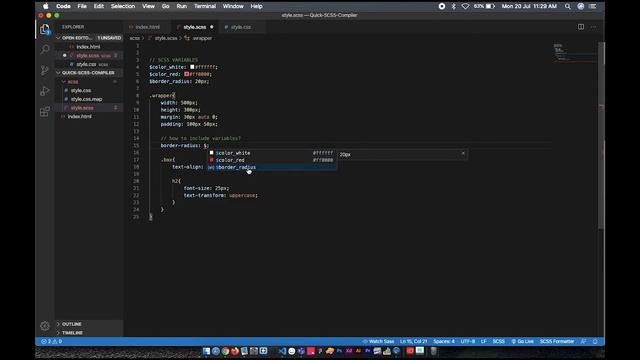Viewport: 640px width, 360px height.
Task: Click Ln 15, Col 21 cursor position
Action: coord(413,341)
